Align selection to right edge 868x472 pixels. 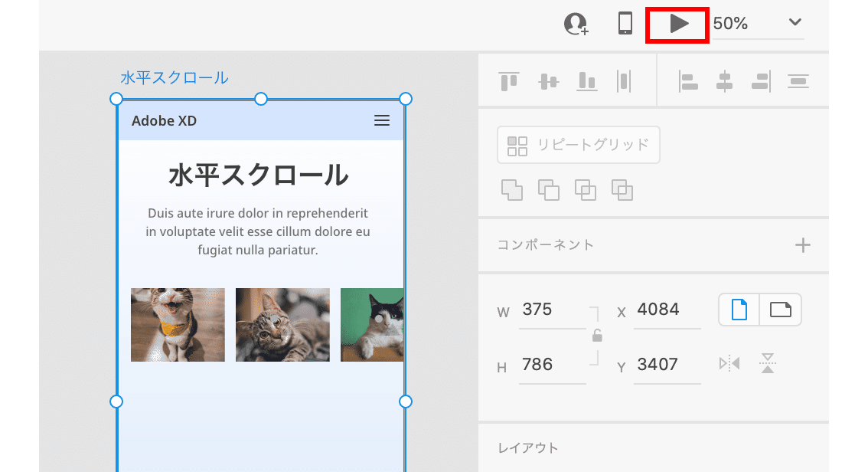[761, 81]
